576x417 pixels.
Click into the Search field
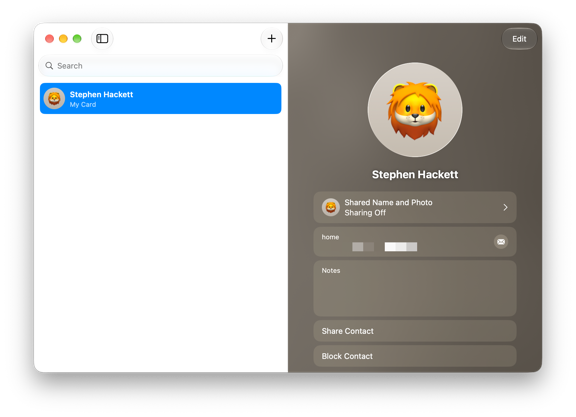coord(161,66)
